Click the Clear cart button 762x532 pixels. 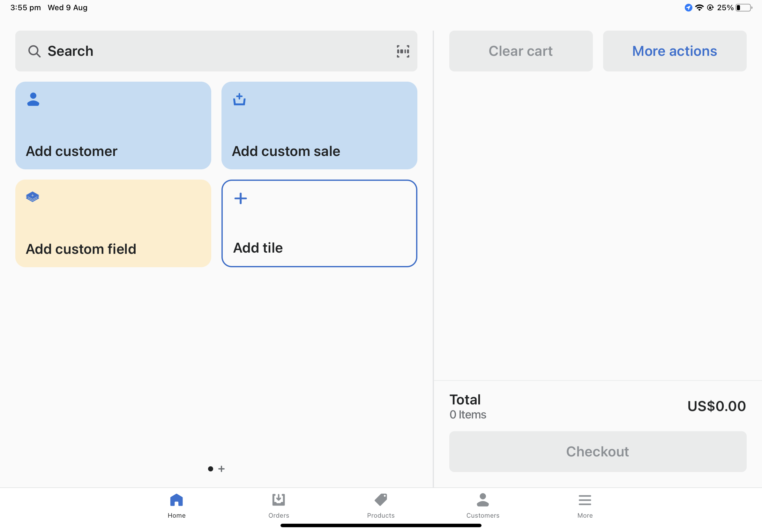point(520,51)
